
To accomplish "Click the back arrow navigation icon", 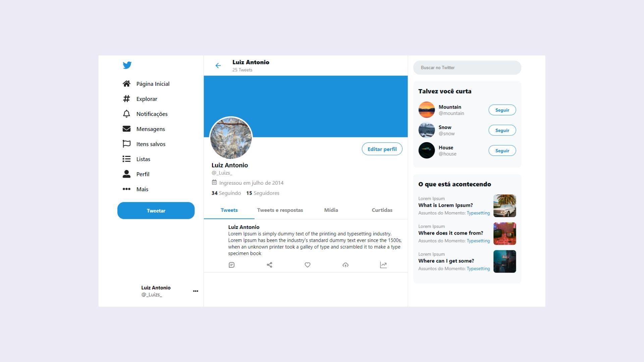I will point(218,65).
